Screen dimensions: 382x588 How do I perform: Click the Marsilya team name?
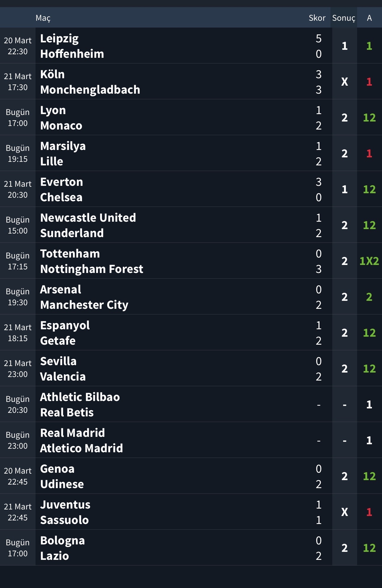click(x=63, y=146)
